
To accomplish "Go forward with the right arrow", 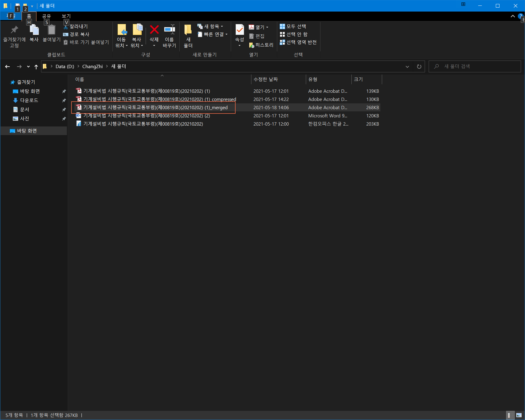I will 19,67.
